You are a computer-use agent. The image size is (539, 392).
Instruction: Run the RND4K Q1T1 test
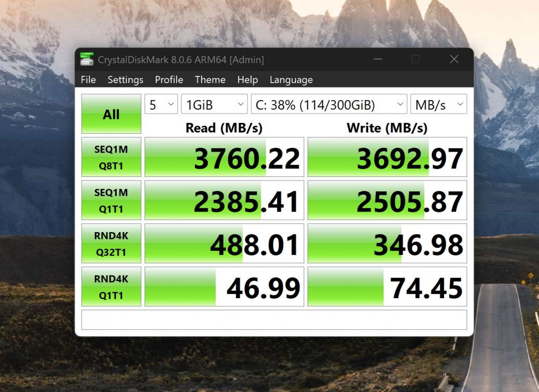[111, 286]
